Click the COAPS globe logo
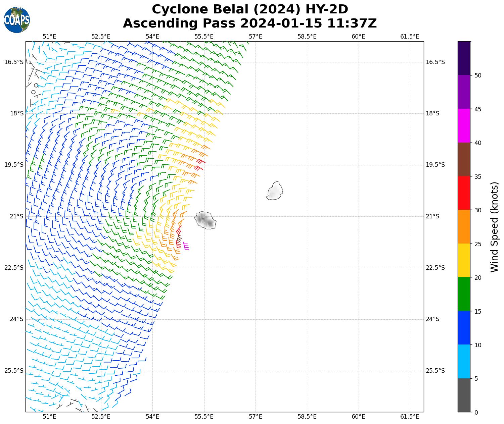The image size is (504, 424). [x=17, y=20]
